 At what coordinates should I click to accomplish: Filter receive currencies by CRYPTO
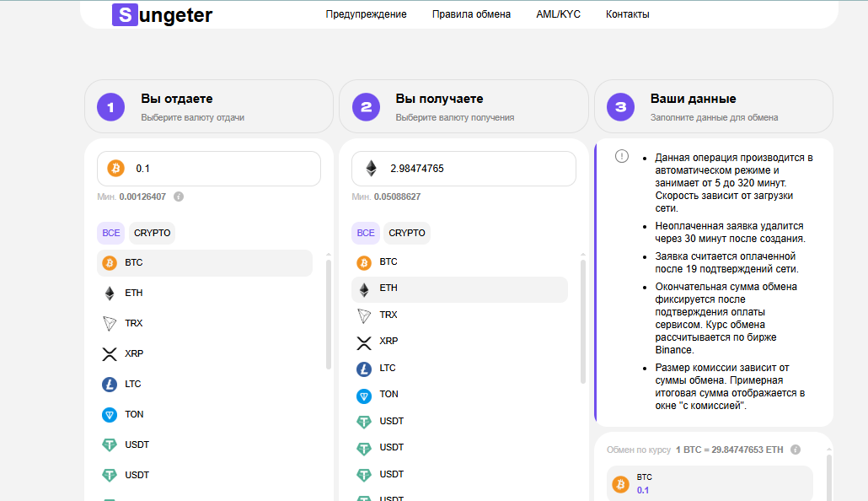tap(407, 233)
